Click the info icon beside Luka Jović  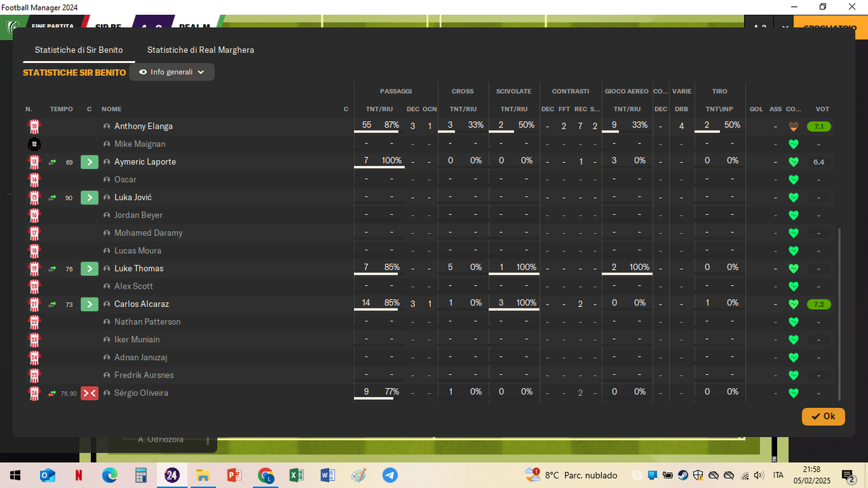click(x=106, y=197)
